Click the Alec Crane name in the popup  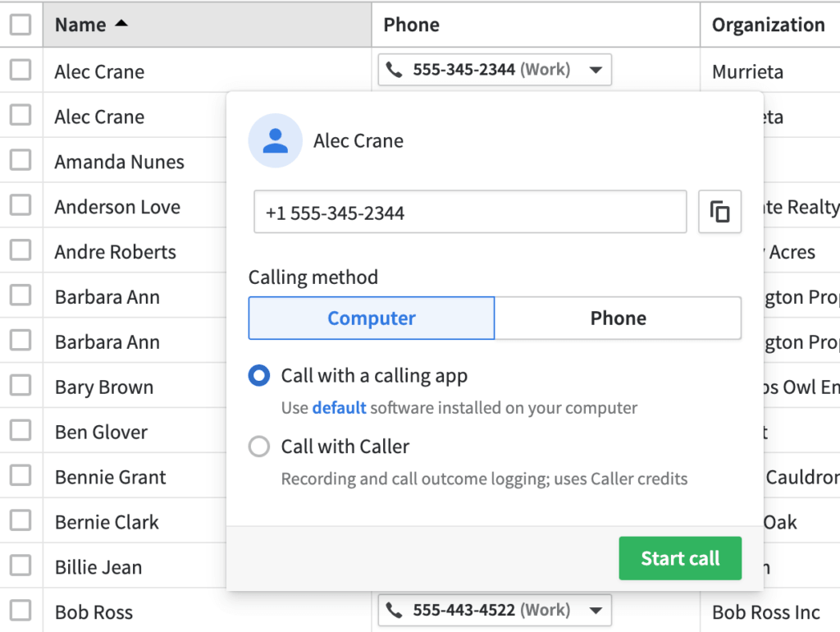pos(358,140)
